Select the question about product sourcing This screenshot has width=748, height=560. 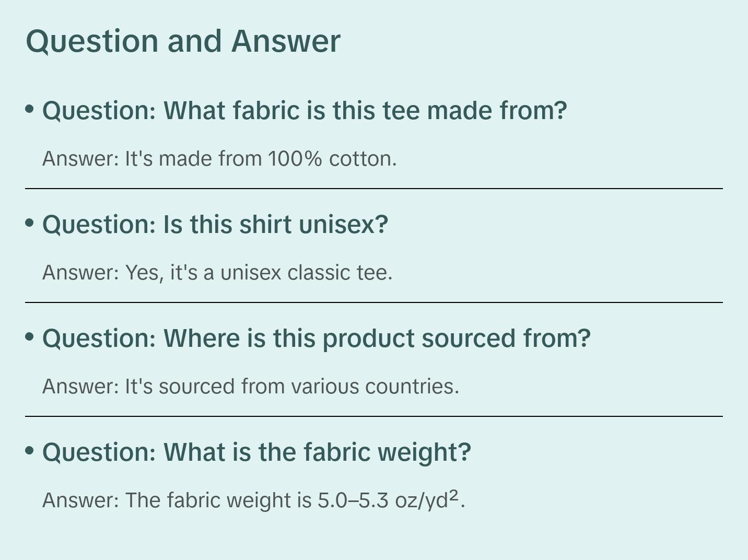[x=316, y=339]
